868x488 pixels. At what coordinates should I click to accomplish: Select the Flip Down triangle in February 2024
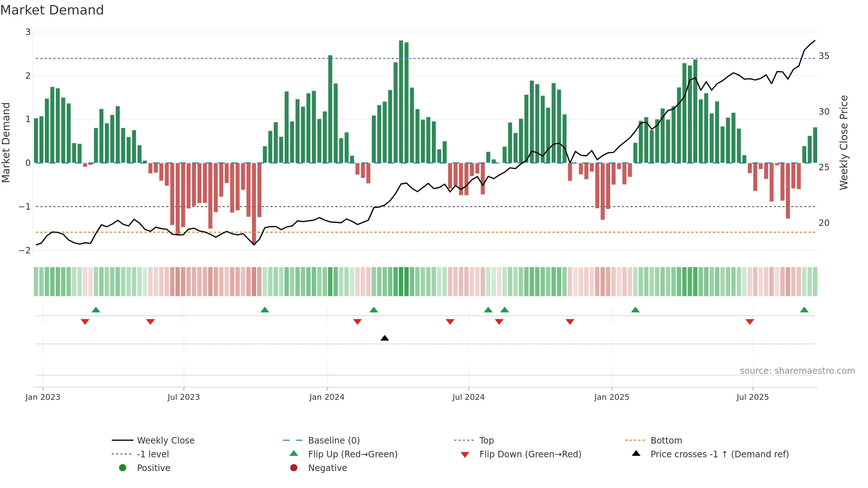pyautogui.click(x=357, y=322)
